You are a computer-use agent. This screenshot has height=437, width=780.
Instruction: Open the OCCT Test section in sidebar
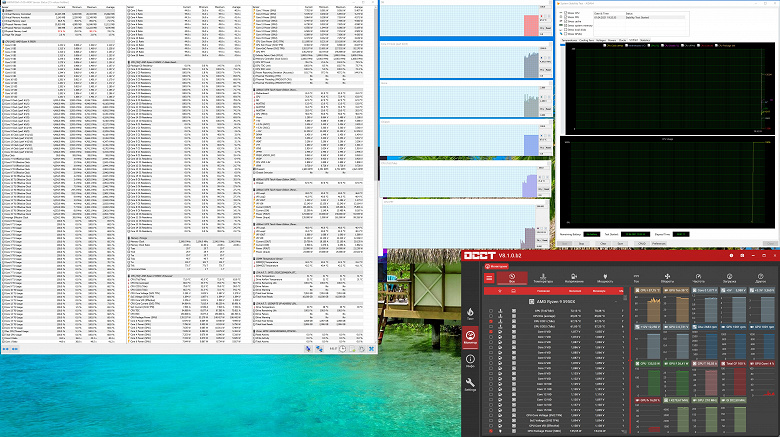(470, 314)
